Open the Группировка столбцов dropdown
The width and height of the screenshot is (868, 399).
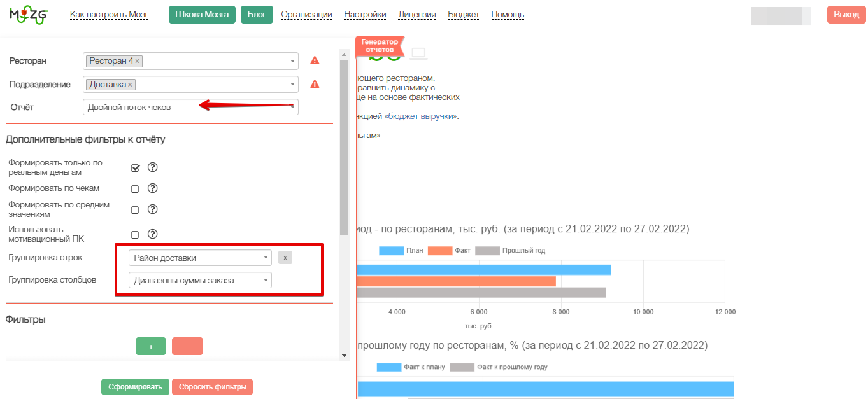coord(200,280)
